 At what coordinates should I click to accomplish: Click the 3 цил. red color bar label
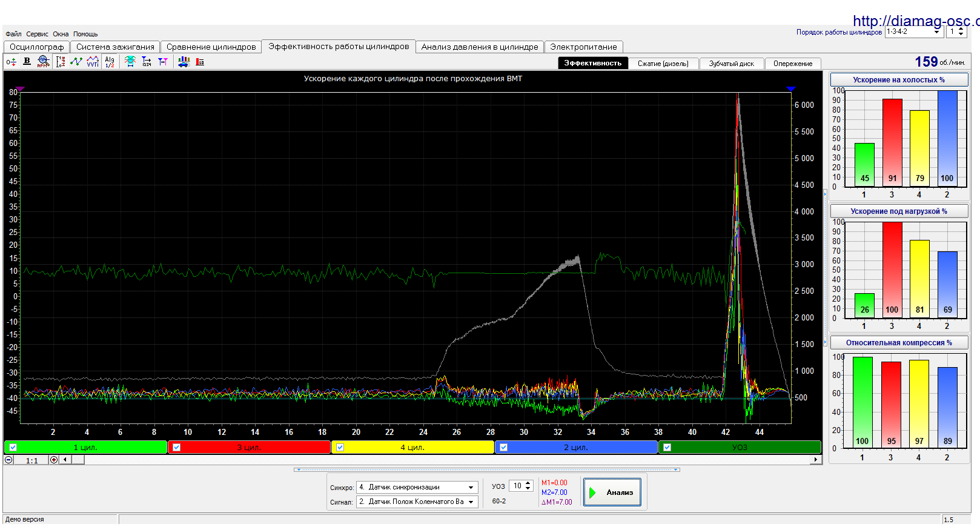click(x=249, y=447)
